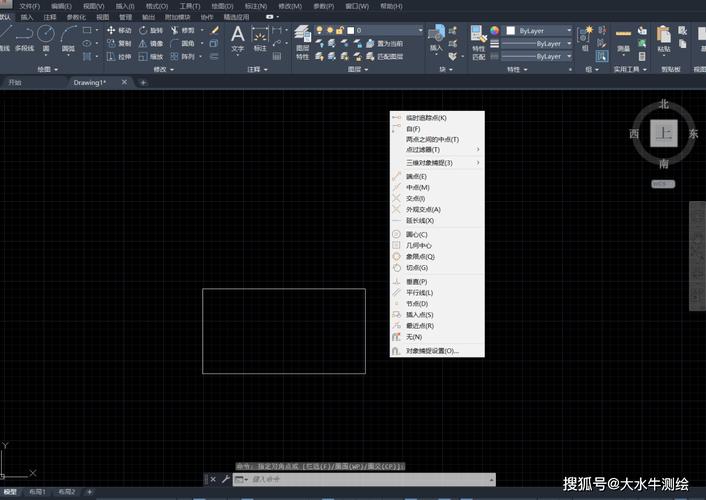
Task: Click the white ByLayer color swatch
Action: pyautogui.click(x=511, y=31)
